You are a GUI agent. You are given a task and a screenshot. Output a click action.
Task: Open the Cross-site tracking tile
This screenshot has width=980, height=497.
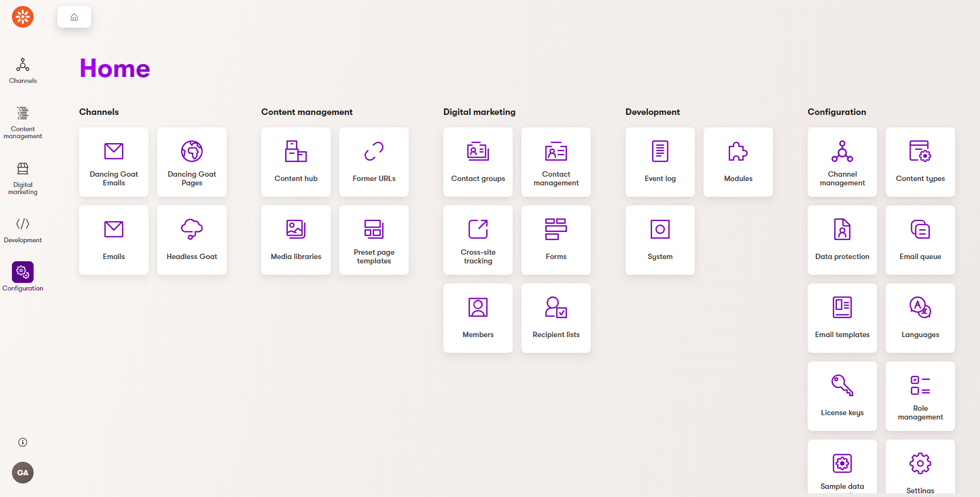click(x=478, y=240)
